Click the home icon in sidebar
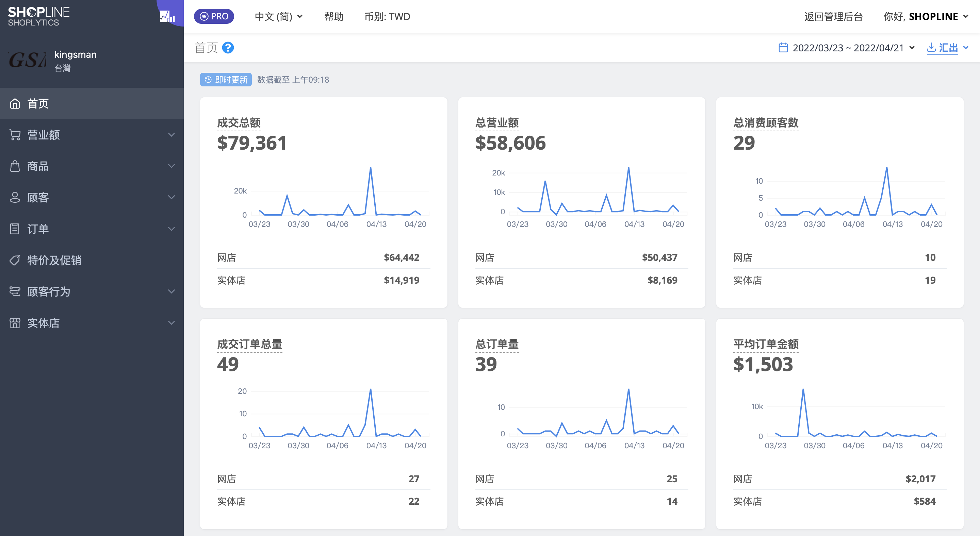The height and width of the screenshot is (536, 980). (15, 103)
